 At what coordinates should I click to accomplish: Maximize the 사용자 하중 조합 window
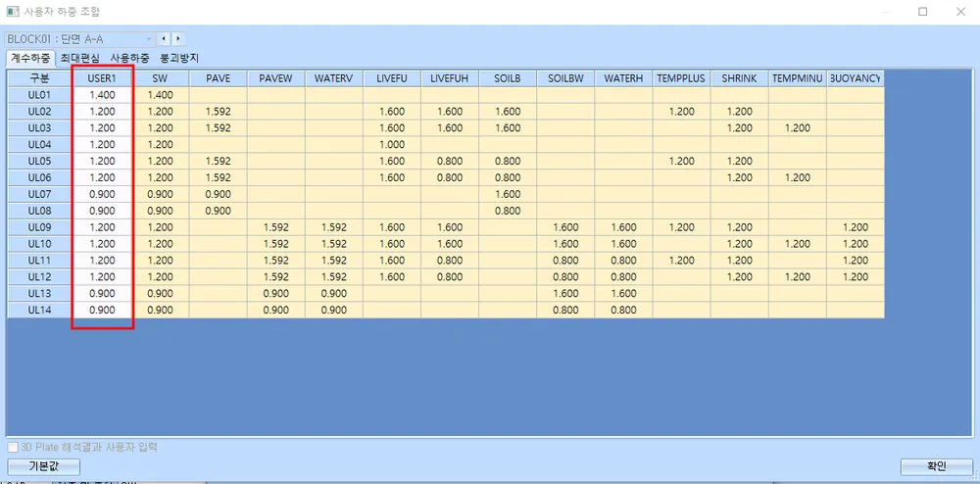click(923, 11)
